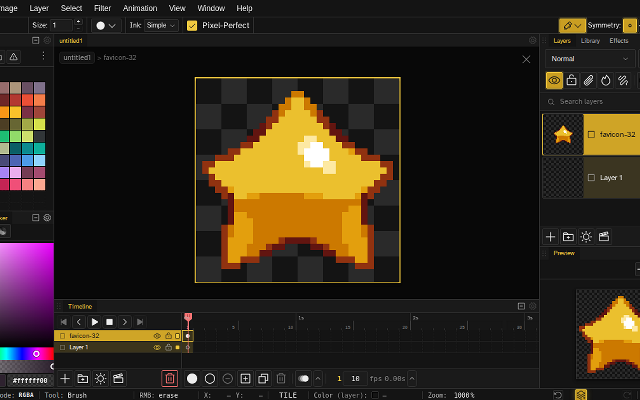Add a new folder group in Layers panel

coord(568,237)
